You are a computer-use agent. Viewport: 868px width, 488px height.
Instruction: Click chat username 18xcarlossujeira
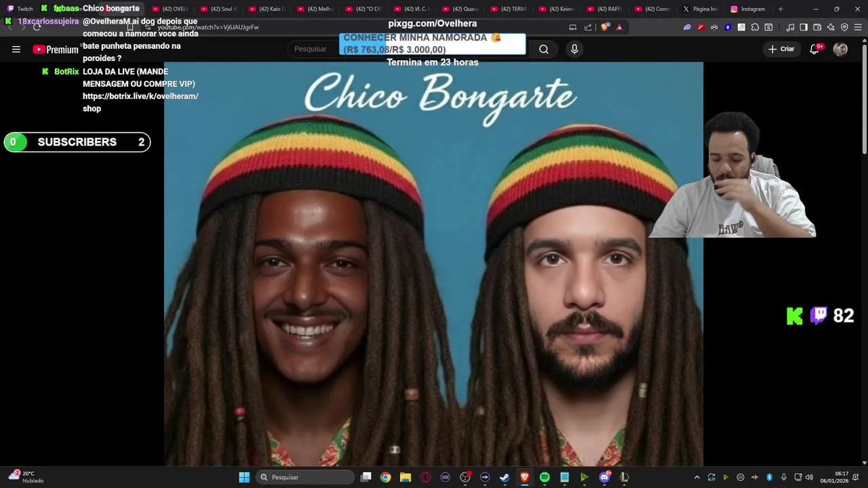point(48,22)
